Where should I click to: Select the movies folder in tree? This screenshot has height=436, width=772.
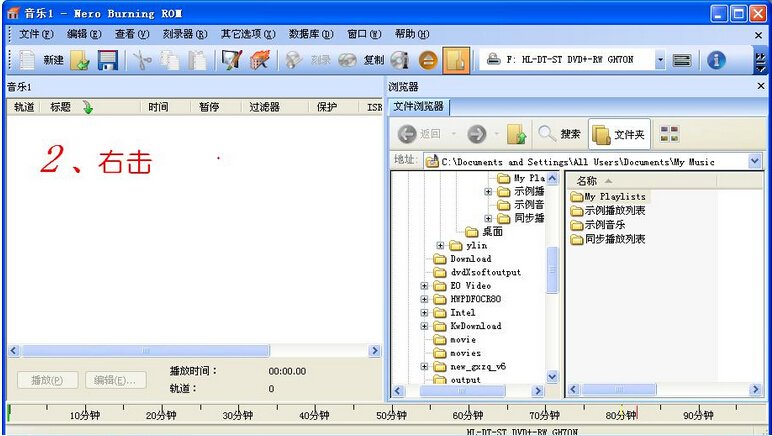(457, 353)
